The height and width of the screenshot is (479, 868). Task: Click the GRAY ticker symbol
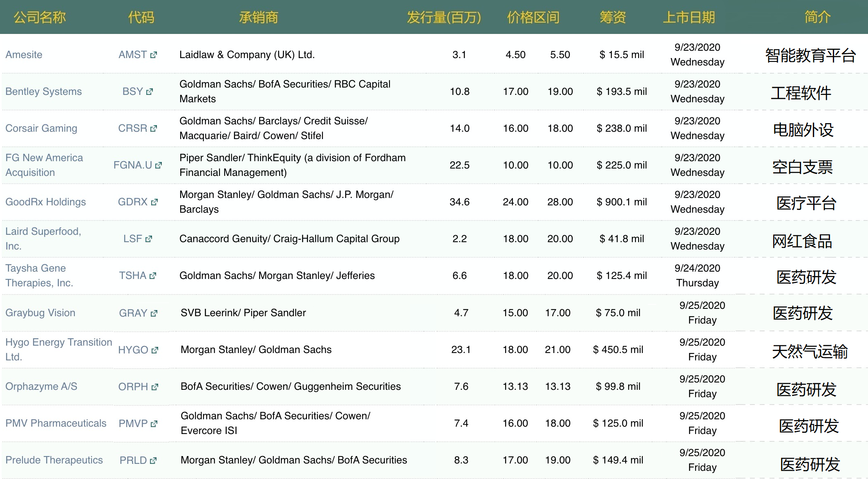(133, 313)
